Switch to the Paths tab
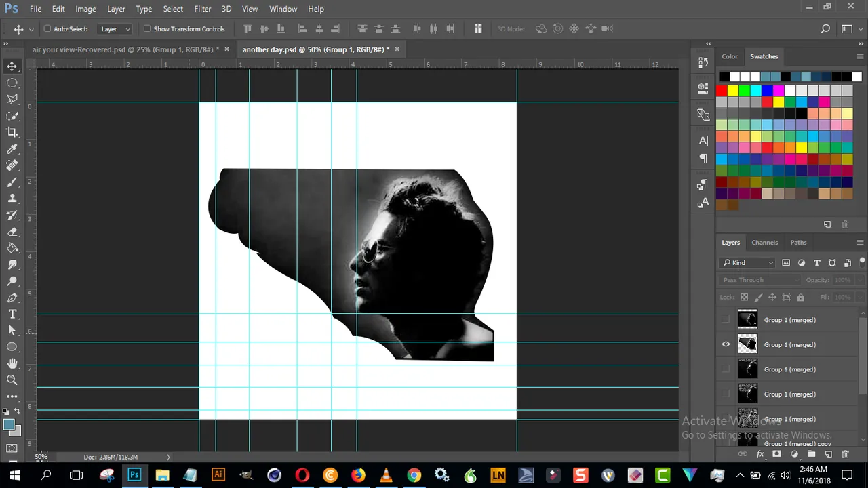 [x=798, y=243]
